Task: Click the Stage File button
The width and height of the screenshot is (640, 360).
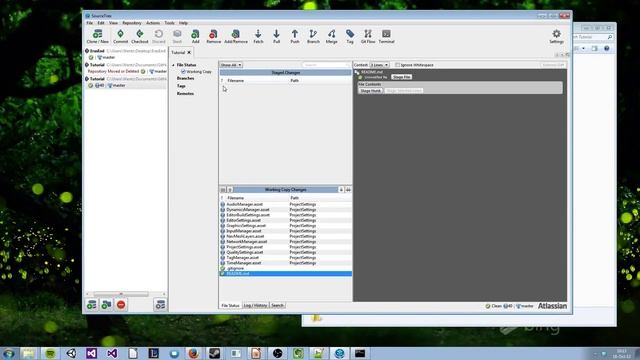Action: [402, 77]
